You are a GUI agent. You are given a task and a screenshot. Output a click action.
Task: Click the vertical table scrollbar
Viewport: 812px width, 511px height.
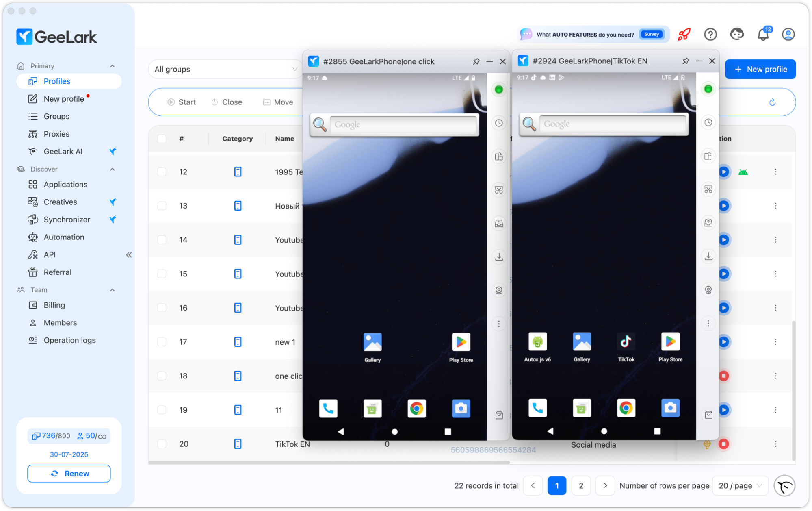794,390
